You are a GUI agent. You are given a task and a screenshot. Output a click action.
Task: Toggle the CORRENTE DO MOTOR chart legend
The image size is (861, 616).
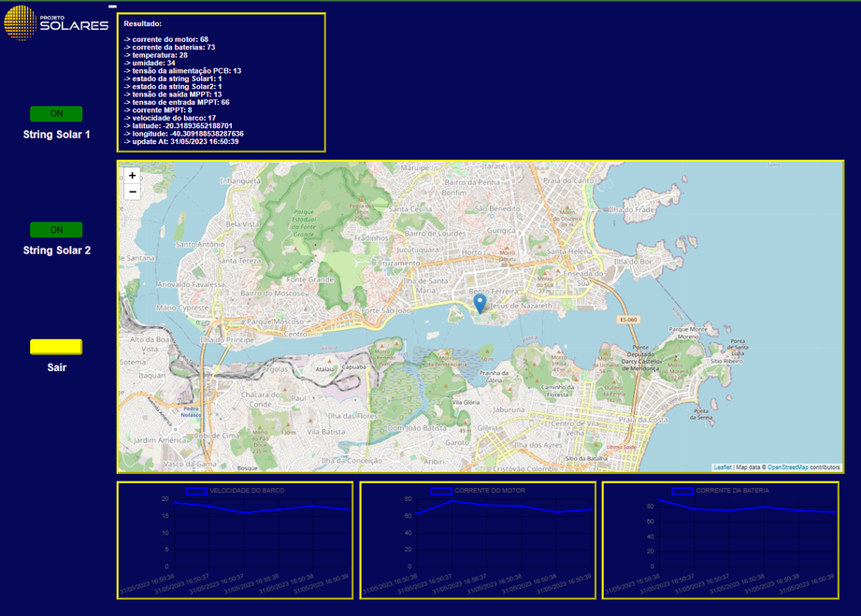click(478, 491)
